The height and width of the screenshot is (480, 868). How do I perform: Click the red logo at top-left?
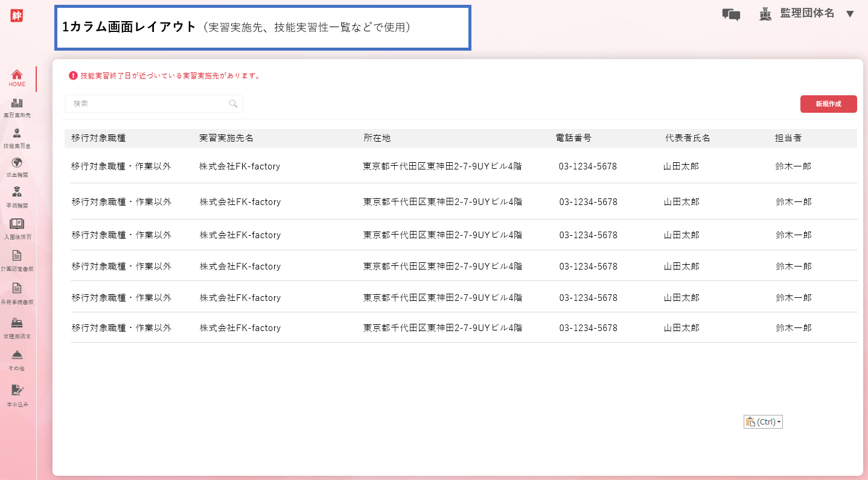(17, 15)
